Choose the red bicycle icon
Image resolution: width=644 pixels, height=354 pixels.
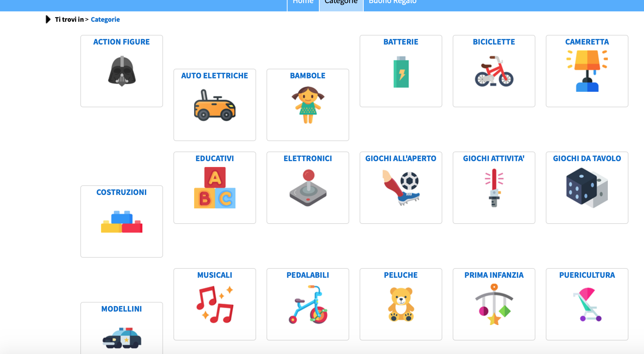(x=494, y=71)
